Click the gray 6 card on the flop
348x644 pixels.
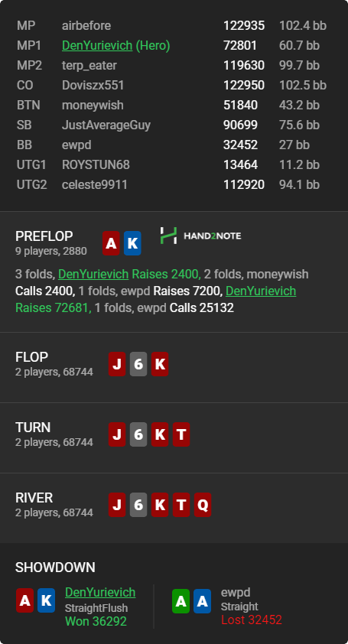(x=138, y=364)
